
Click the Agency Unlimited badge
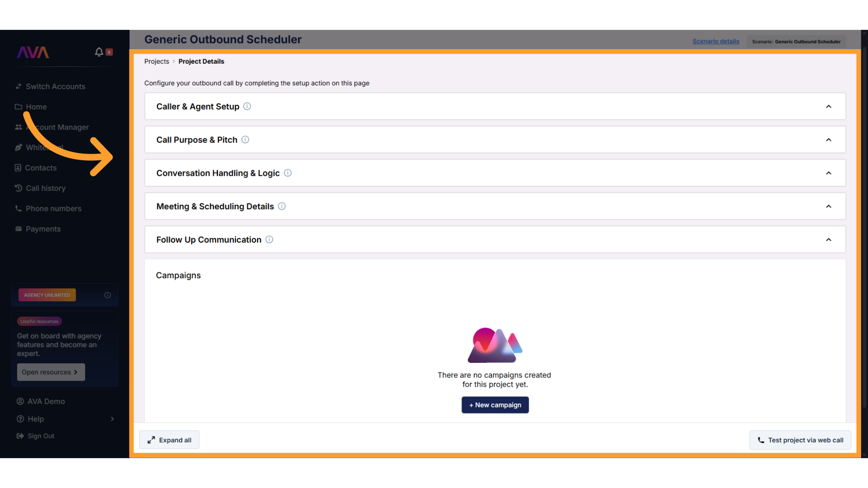click(x=47, y=295)
